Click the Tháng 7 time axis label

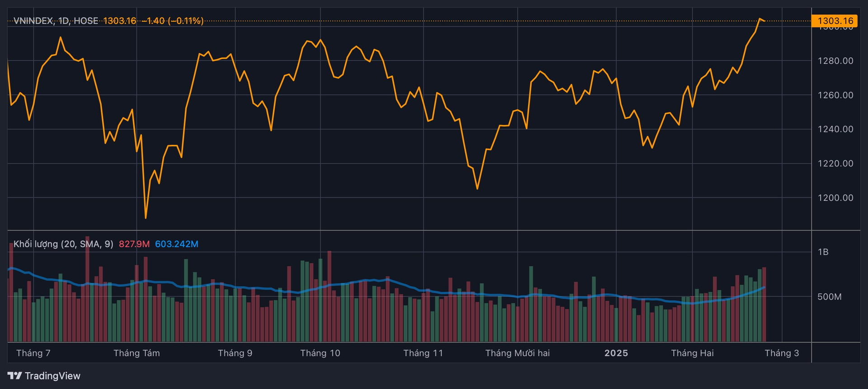coord(33,353)
